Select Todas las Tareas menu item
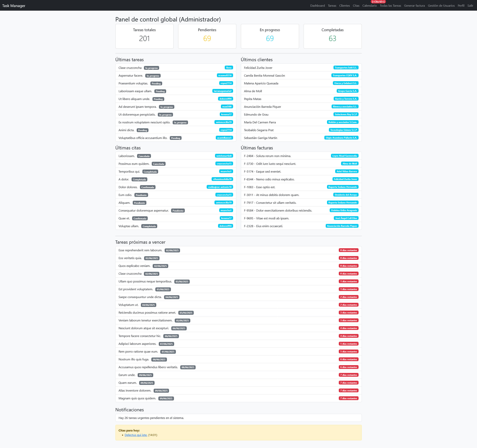The image size is (477, 448). pyautogui.click(x=390, y=6)
